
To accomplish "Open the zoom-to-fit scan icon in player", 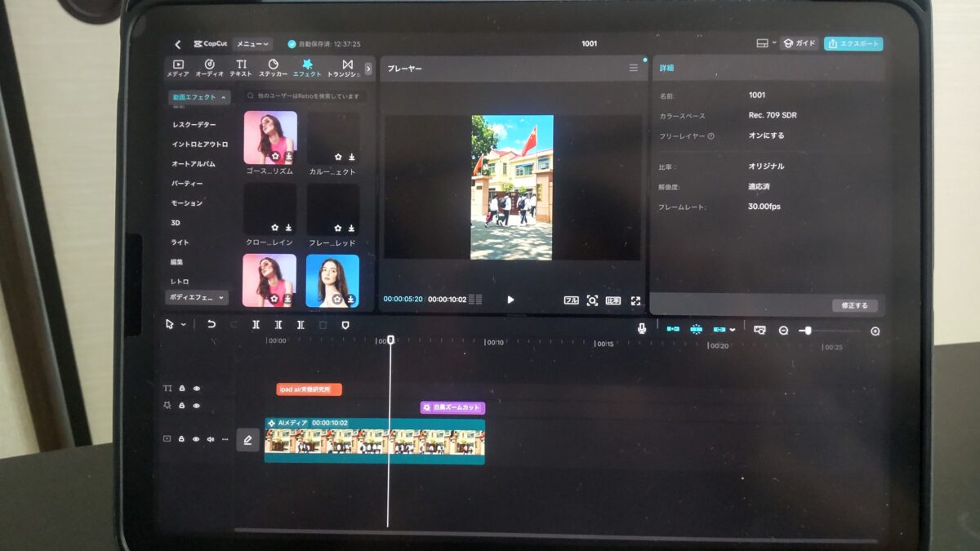I will [592, 300].
